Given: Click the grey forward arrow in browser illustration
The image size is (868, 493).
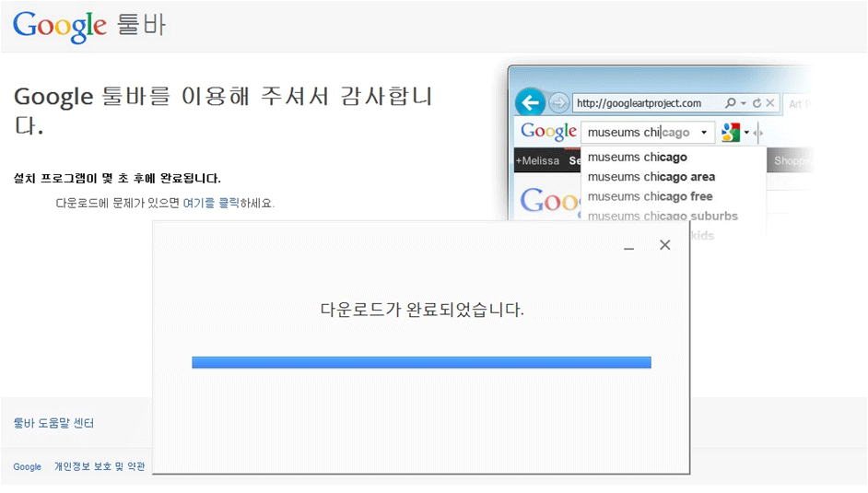Looking at the screenshot, I should click(558, 103).
